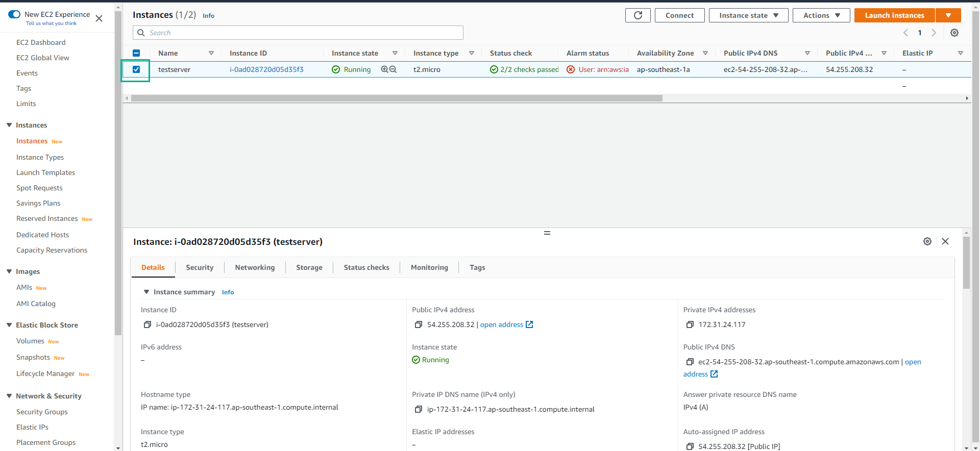Sort by the Elastic IP column arrow

click(x=961, y=53)
